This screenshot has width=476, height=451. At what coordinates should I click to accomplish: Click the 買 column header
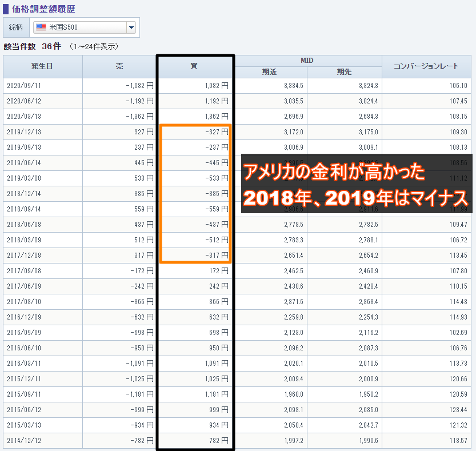194,66
